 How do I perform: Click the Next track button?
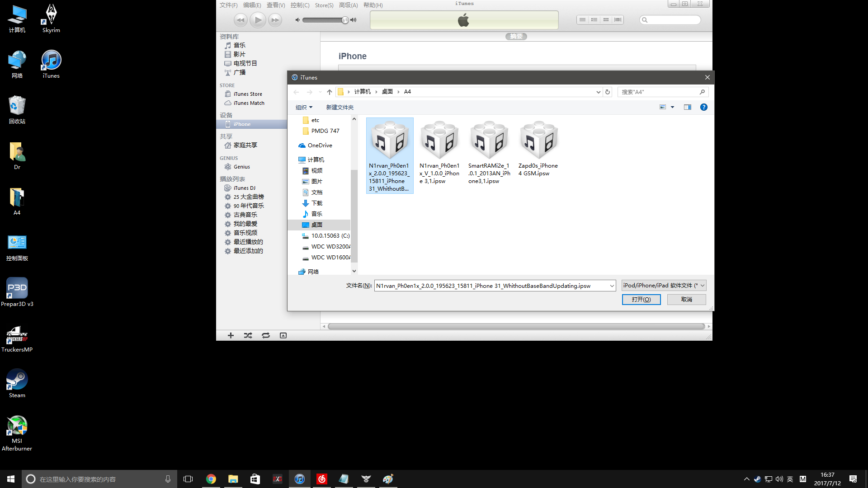[275, 20]
